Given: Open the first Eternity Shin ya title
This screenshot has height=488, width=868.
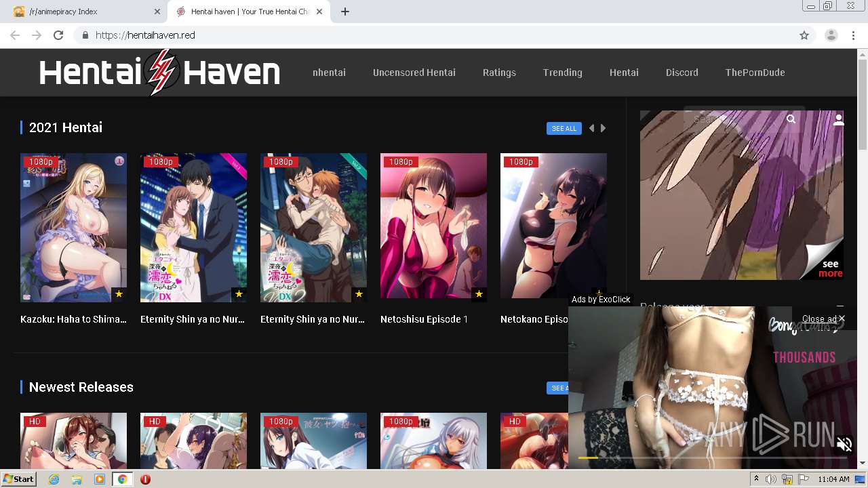Looking at the screenshot, I should [193, 319].
